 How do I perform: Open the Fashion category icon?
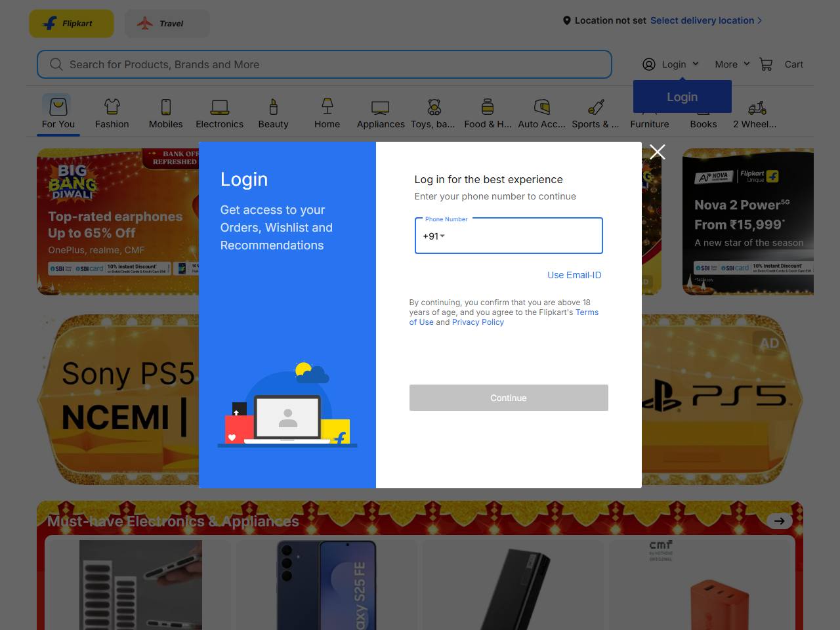point(112,106)
